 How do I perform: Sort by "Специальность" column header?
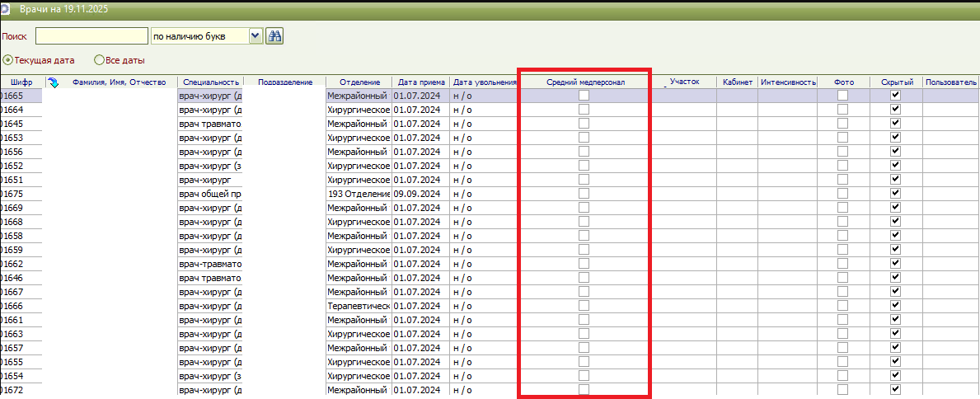pyautogui.click(x=211, y=82)
